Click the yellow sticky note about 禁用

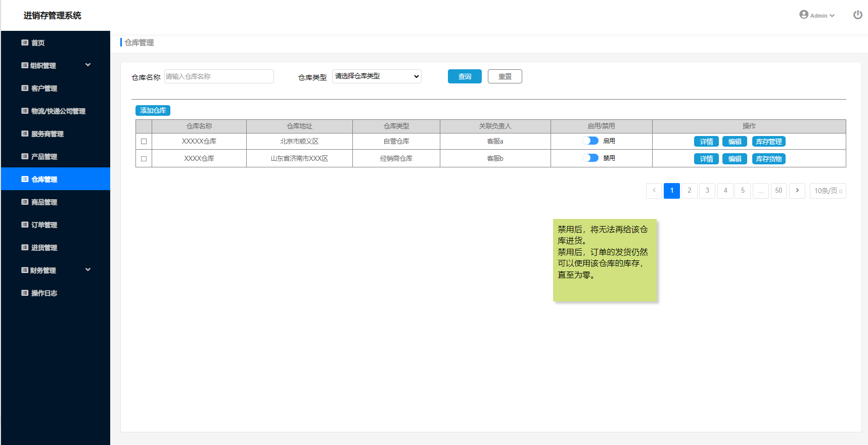(605, 260)
